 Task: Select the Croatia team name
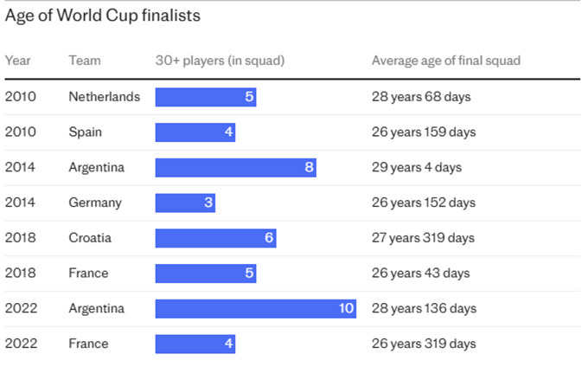[x=90, y=238]
